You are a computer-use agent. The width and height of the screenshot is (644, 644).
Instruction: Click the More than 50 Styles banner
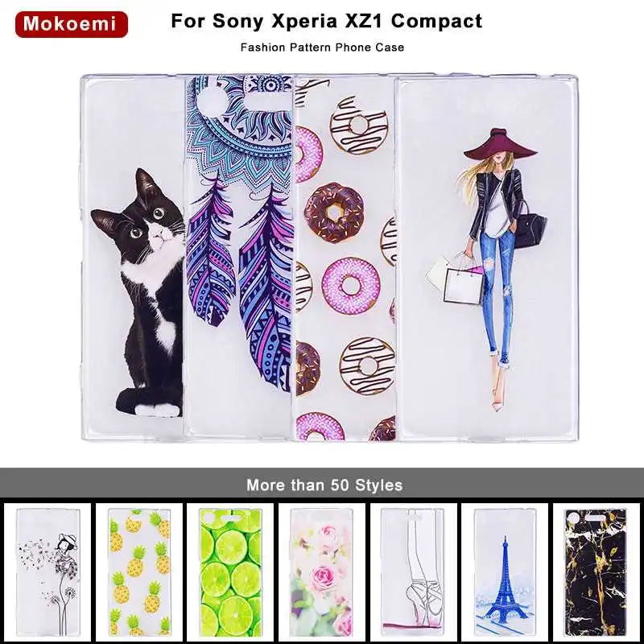coord(322,485)
